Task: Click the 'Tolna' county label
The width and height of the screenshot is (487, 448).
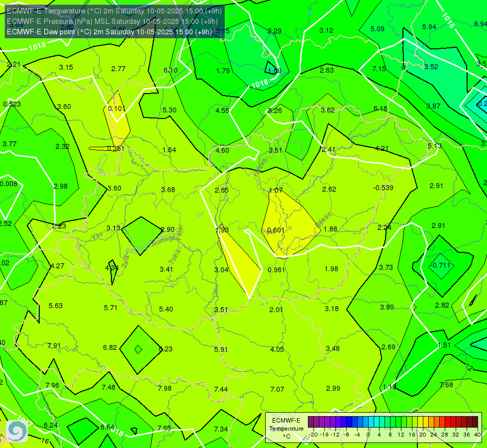Action: 175,256
